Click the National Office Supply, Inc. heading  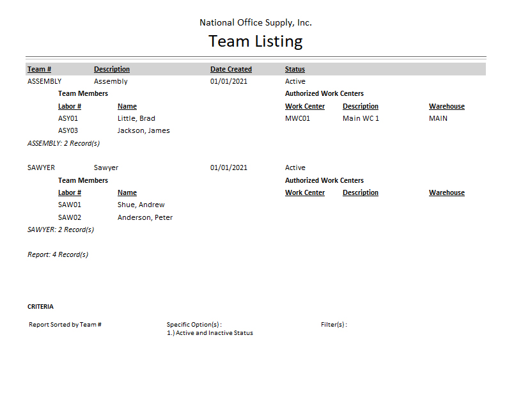point(256,22)
